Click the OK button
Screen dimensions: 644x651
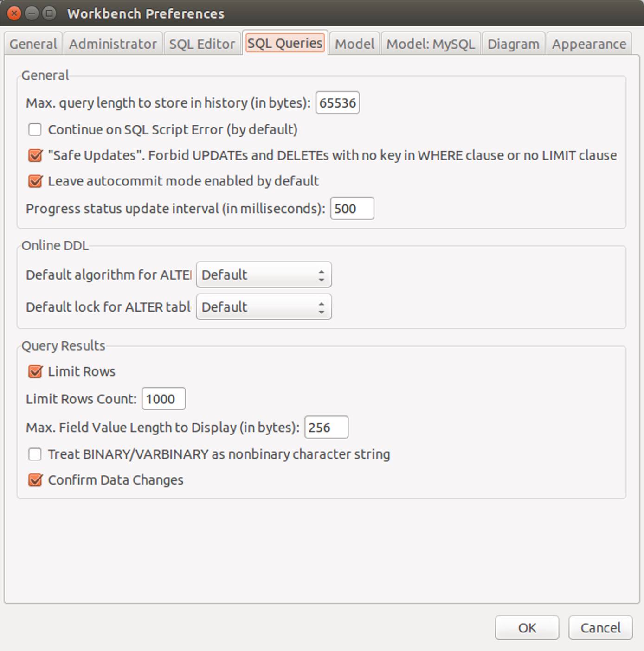pos(527,627)
